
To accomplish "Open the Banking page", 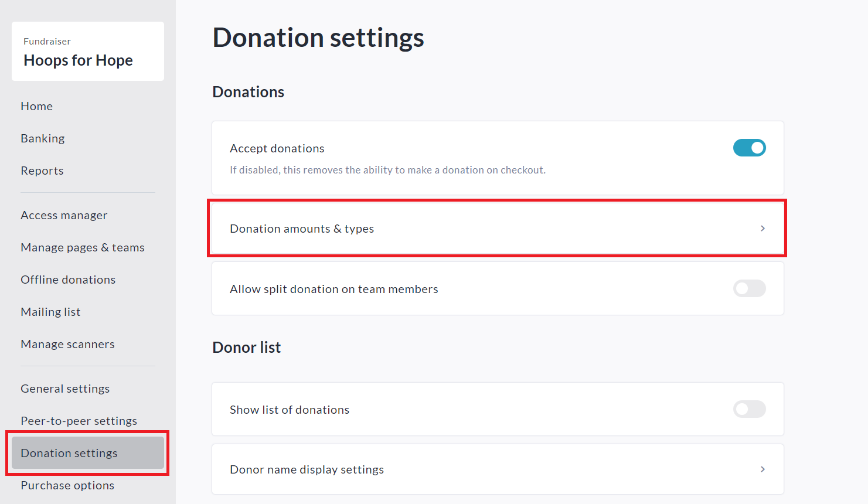I will (x=42, y=138).
